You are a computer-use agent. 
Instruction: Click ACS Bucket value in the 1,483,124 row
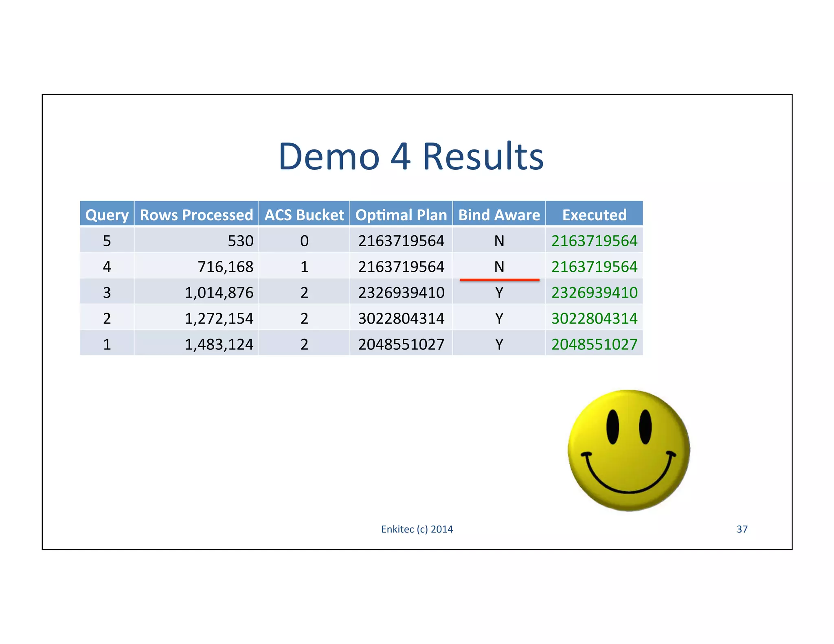(304, 344)
